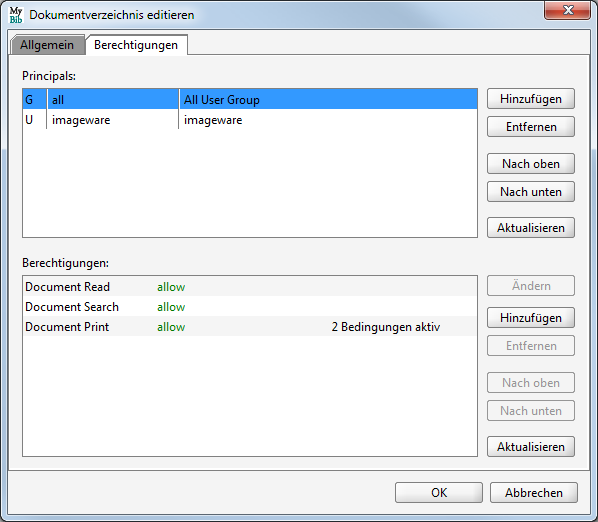Select the Document Read permission row
The width and height of the screenshot is (598, 522).
pyautogui.click(x=250, y=286)
